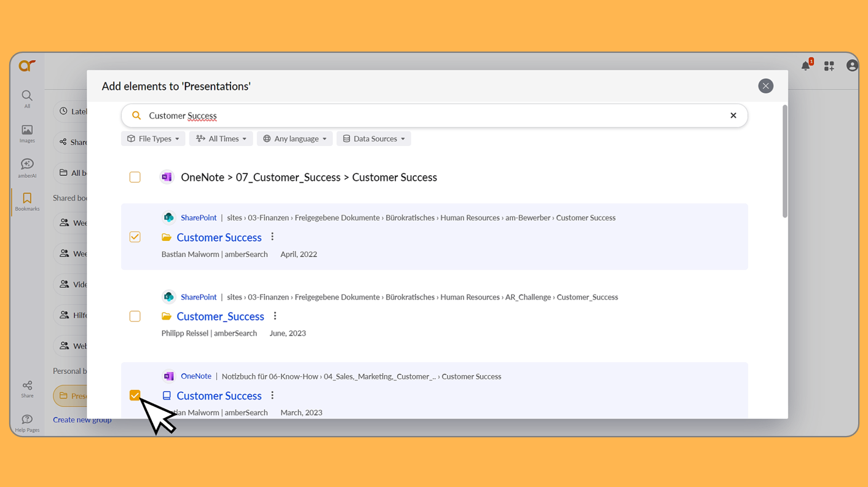Clear the Customer Success search text
The width and height of the screenshot is (868, 487).
click(x=733, y=116)
